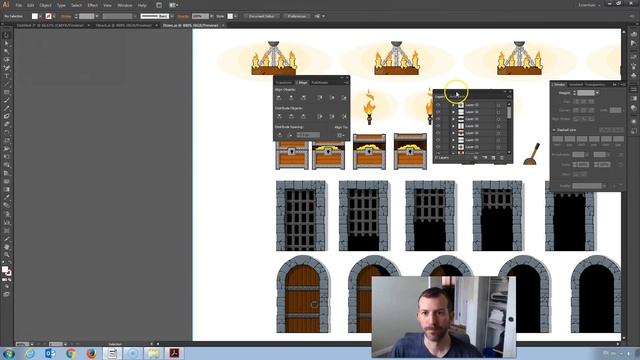Switch to the Gradient tab
The height and width of the screenshot is (360, 640).
(576, 84)
